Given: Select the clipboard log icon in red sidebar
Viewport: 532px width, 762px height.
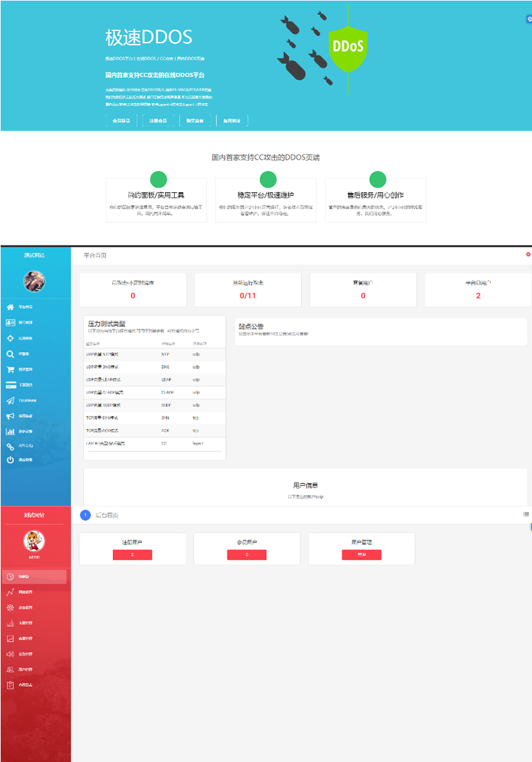Looking at the screenshot, I should tap(10, 685).
